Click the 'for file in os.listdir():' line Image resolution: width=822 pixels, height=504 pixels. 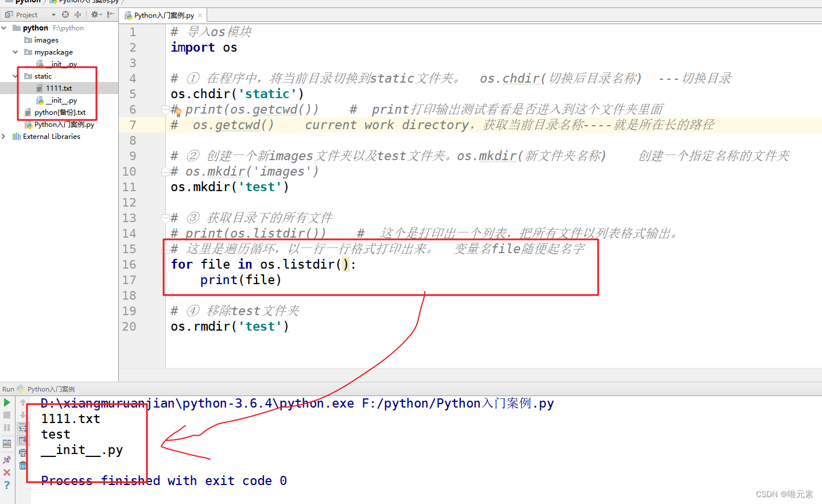point(263,265)
